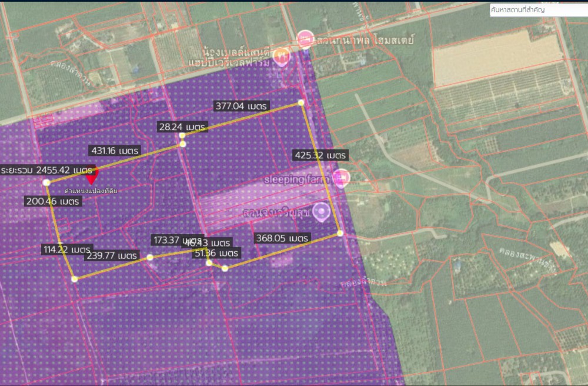
Task: Click the sleeping farm lodging marker icon
Action: (x=341, y=178)
